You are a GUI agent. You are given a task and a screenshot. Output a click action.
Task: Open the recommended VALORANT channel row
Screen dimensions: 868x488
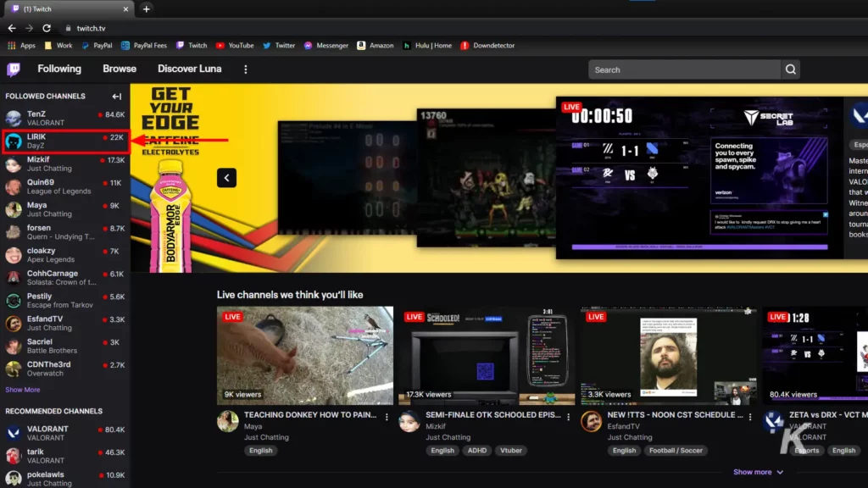coord(65,433)
